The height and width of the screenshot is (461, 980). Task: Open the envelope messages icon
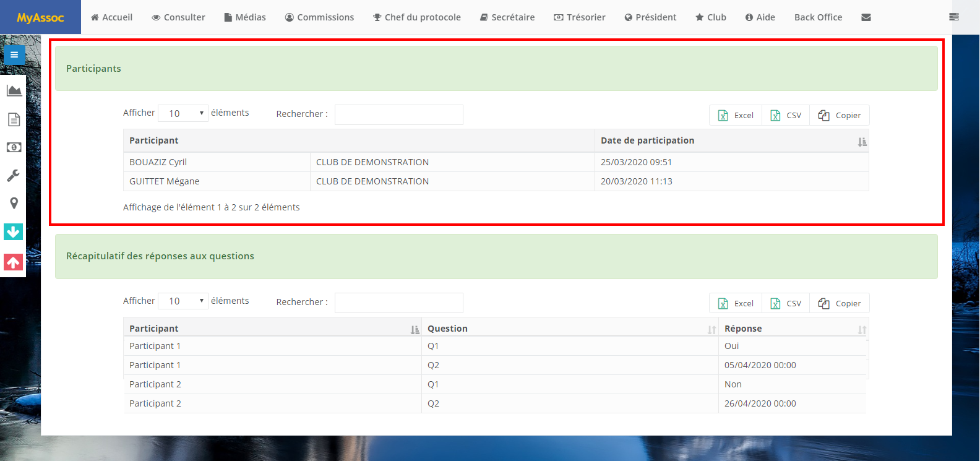point(866,17)
